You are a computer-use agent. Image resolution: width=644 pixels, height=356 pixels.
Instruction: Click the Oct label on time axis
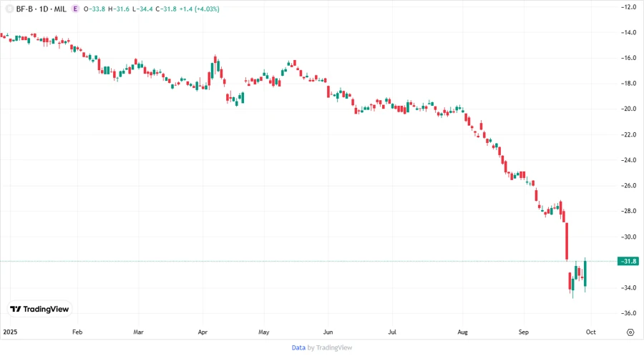(x=590, y=332)
